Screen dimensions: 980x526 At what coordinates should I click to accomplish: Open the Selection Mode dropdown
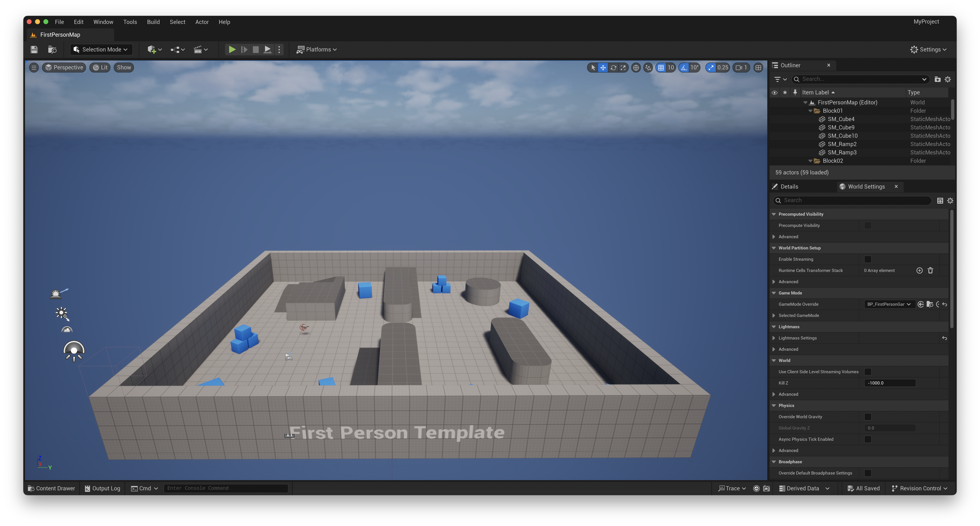click(101, 49)
